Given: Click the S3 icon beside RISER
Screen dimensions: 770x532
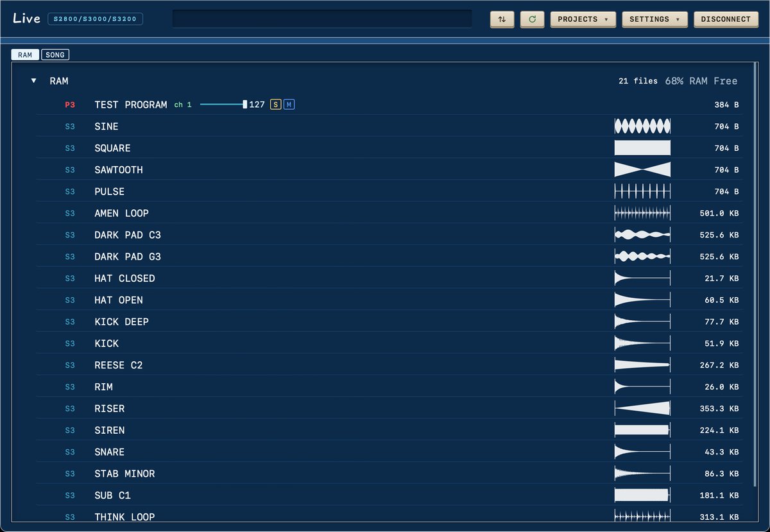Looking at the screenshot, I should pyautogui.click(x=70, y=409).
